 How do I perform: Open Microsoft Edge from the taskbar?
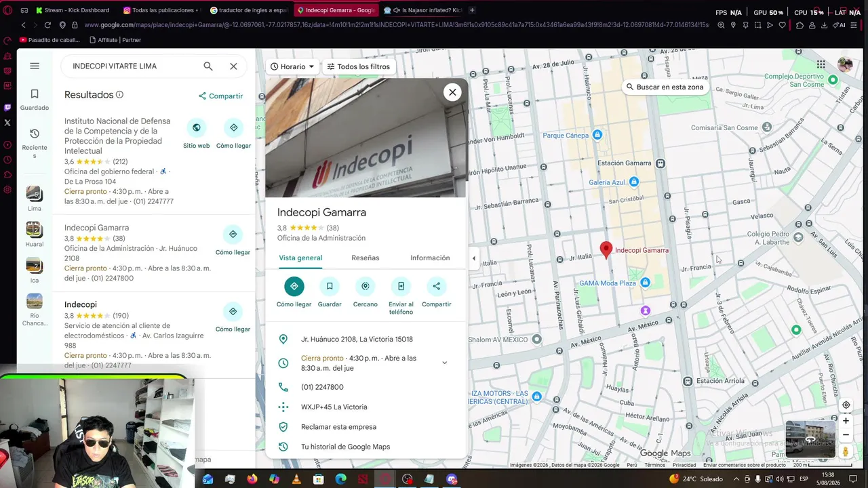(340, 479)
